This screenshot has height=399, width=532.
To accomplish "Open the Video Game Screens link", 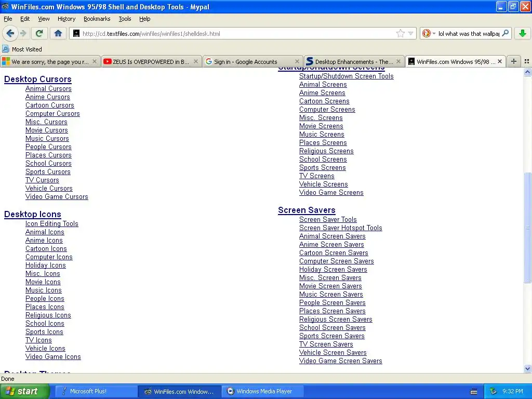I will [331, 192].
